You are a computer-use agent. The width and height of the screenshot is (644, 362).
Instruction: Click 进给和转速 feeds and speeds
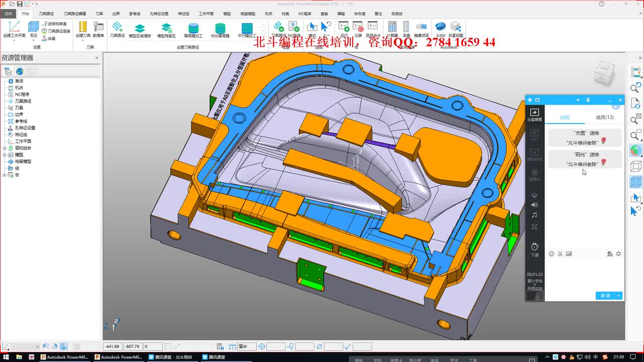point(54,24)
